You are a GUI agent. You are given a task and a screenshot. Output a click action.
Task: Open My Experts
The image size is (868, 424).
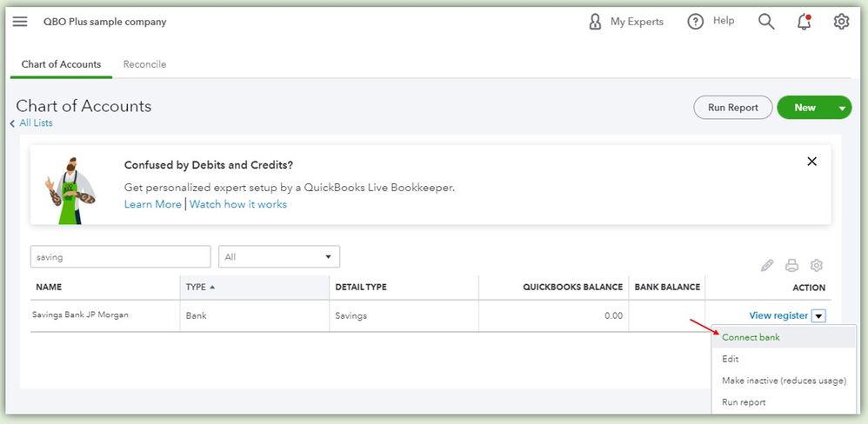626,22
